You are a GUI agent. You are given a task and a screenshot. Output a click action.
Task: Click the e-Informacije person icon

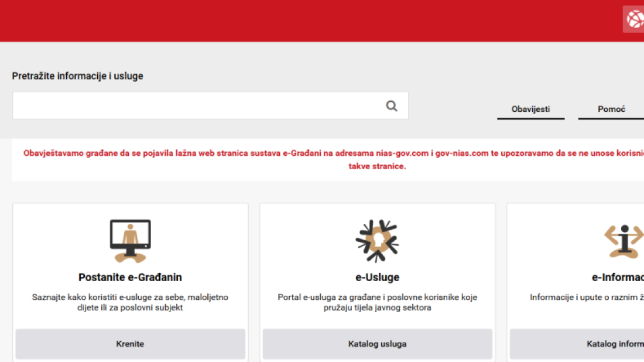pyautogui.click(x=624, y=241)
